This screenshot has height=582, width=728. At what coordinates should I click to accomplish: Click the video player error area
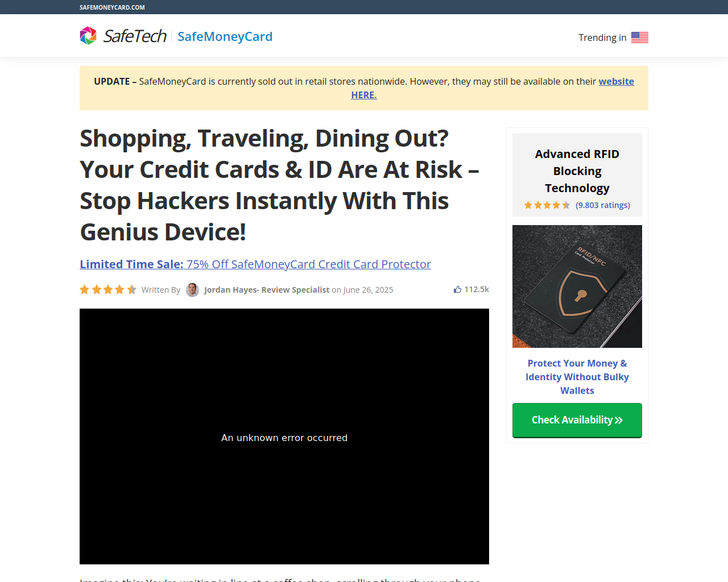pos(284,436)
